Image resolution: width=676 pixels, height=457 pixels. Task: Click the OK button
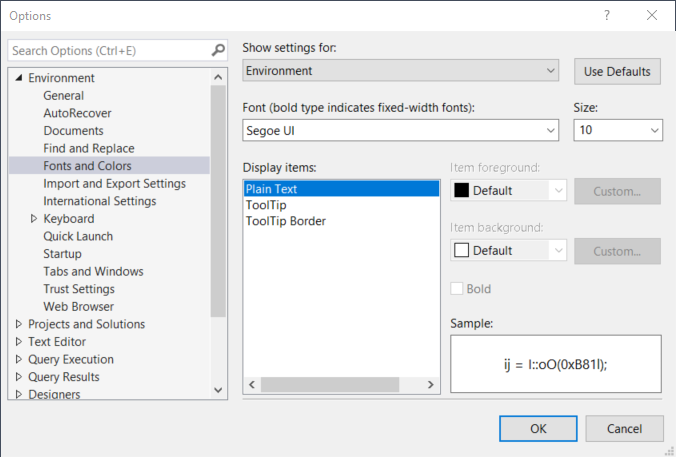pyautogui.click(x=538, y=429)
